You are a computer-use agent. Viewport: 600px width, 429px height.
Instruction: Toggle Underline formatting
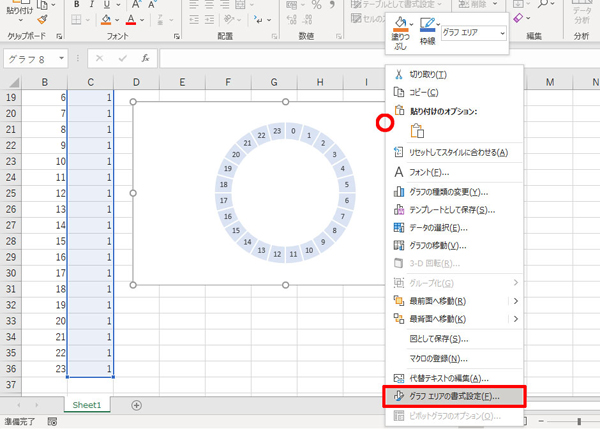(x=107, y=5)
